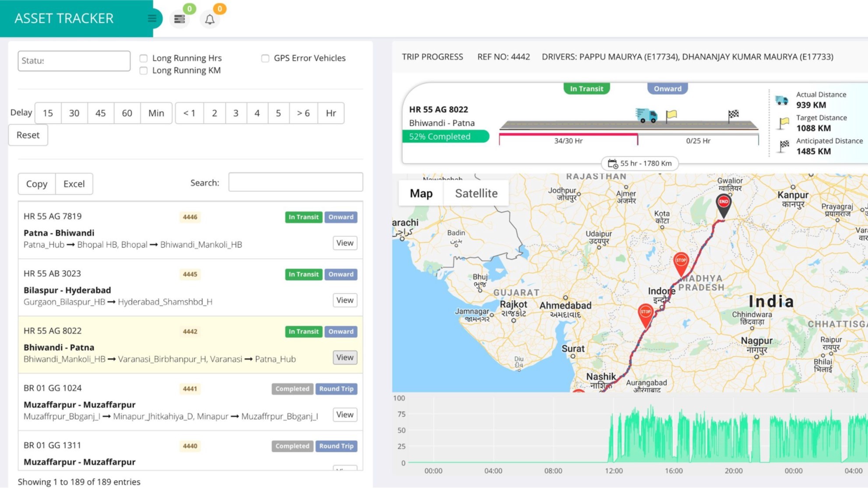The width and height of the screenshot is (868, 488).
Task: Select less than 1 hour delay filter
Action: [x=189, y=113]
